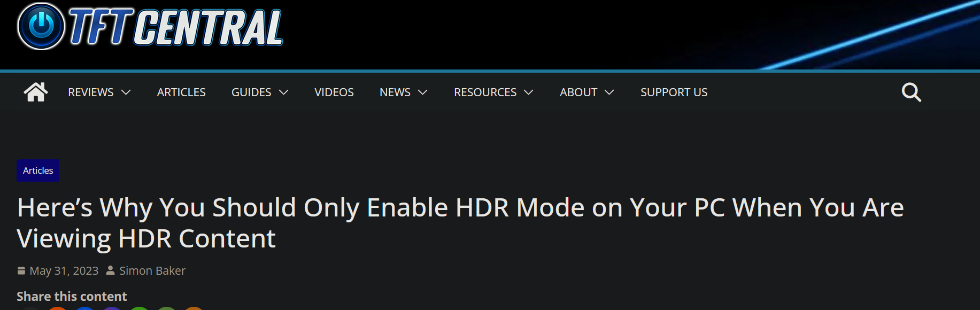
Task: Click the HDR Mode article headline
Action: click(x=460, y=222)
